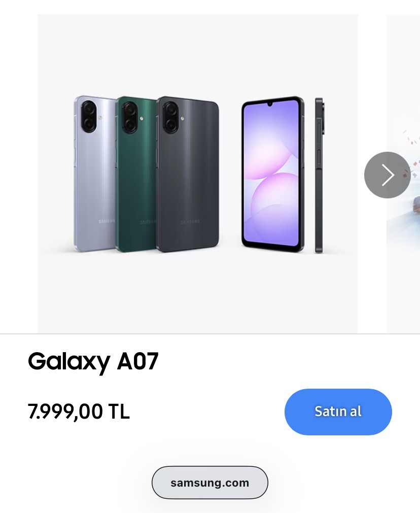Click the next product card preview at right
The height and width of the screenshot is (513, 420).
click(x=403, y=174)
